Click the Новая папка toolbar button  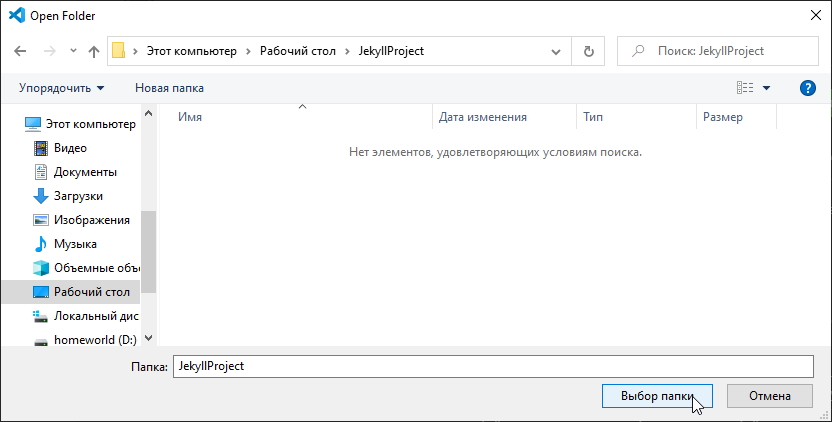tap(169, 88)
